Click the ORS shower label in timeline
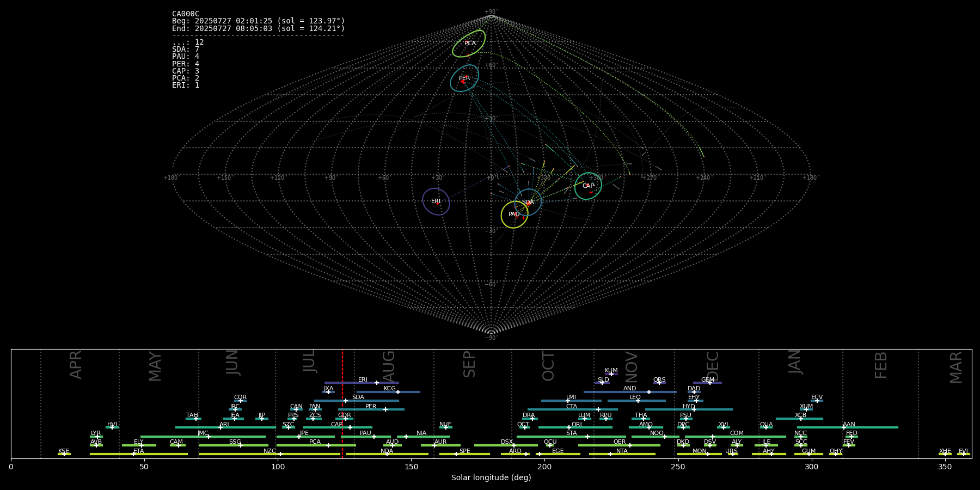 click(659, 380)
